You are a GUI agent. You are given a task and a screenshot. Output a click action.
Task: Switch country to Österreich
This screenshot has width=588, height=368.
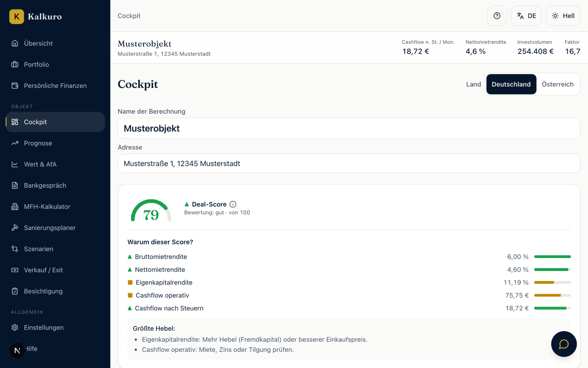[x=557, y=84]
